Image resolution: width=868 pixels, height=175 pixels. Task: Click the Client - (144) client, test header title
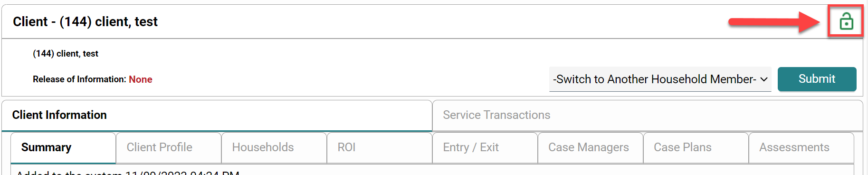(x=85, y=22)
